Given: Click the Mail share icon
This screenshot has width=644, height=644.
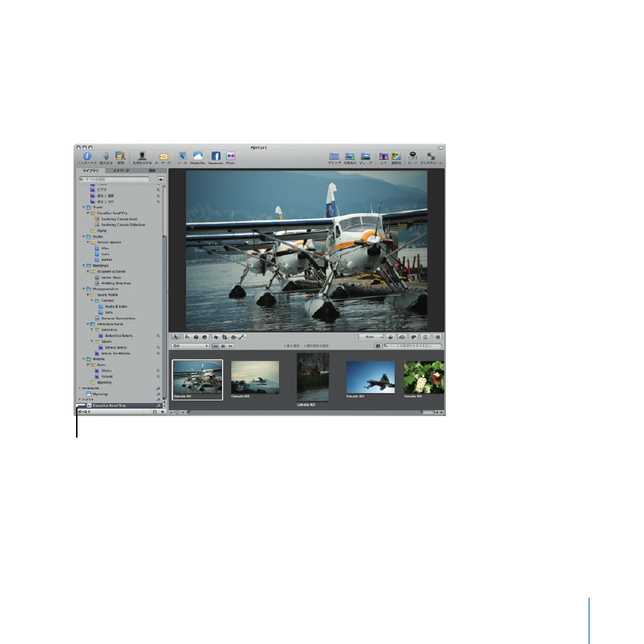Looking at the screenshot, I should point(182,156).
